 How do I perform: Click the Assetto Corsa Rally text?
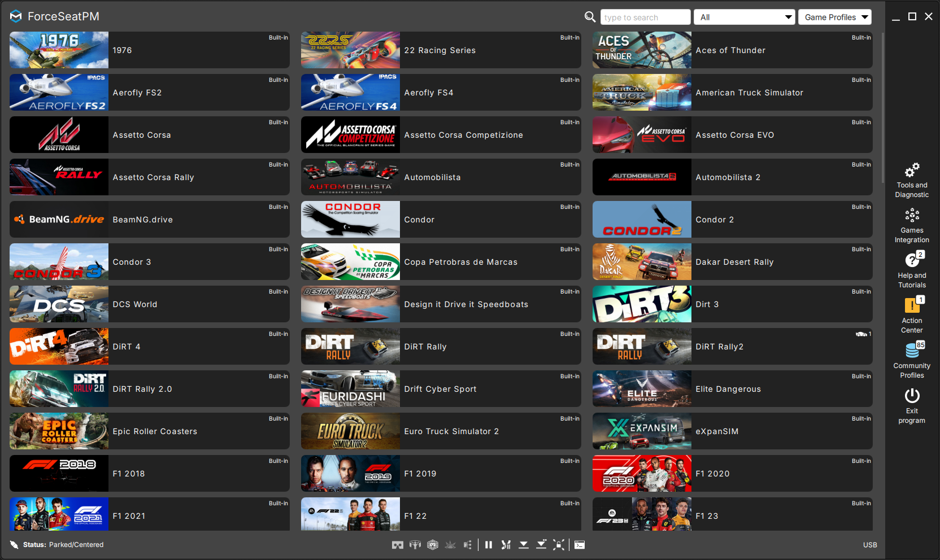153,177
